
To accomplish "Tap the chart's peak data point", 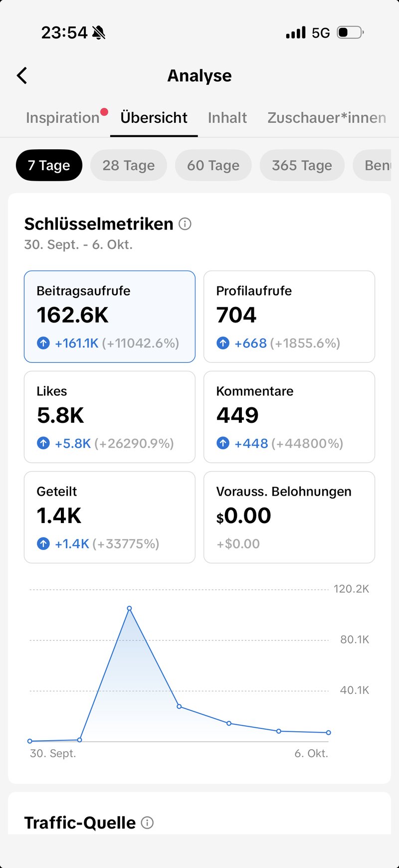I will pyautogui.click(x=129, y=608).
